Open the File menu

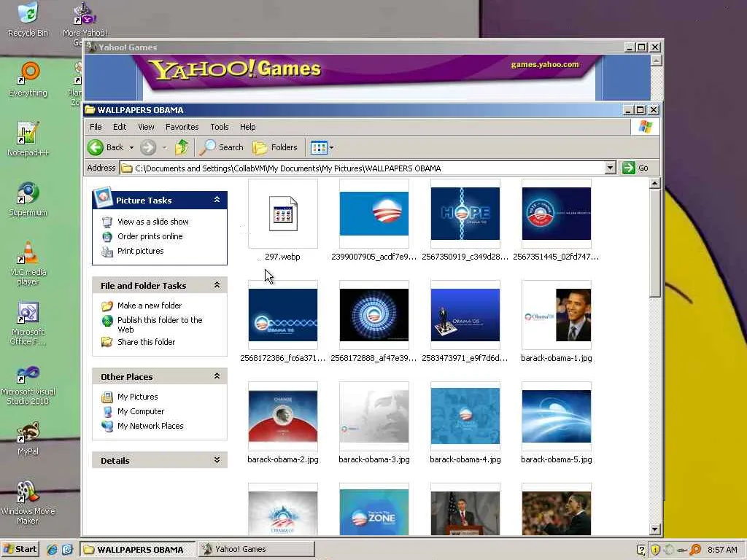click(x=96, y=127)
